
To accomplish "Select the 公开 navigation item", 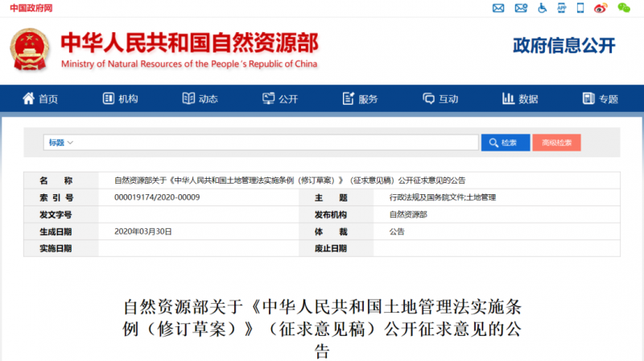I will point(280,98).
